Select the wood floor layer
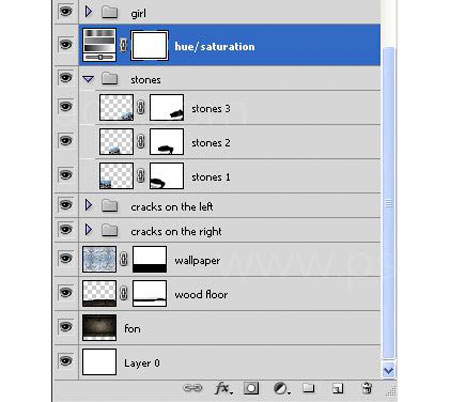This screenshot has height=402, width=450. [229, 294]
